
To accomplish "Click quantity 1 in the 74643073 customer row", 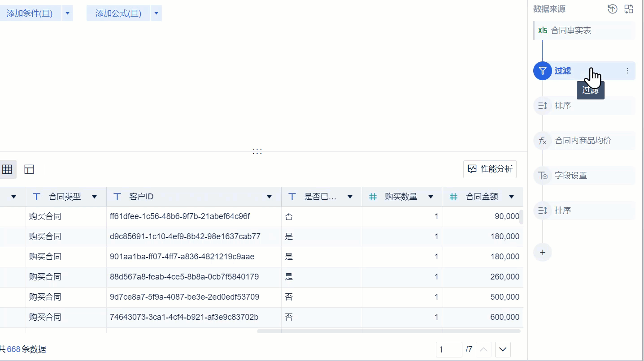I will [436, 317].
